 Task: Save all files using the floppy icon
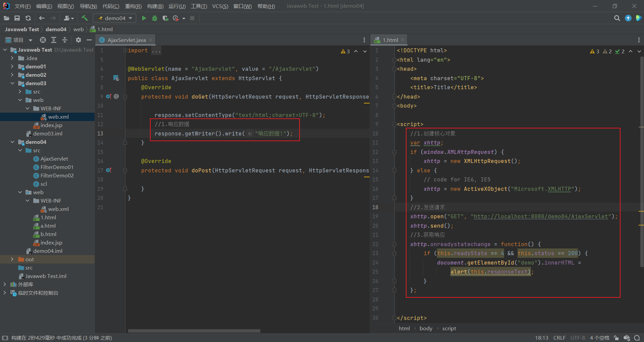(x=17, y=18)
